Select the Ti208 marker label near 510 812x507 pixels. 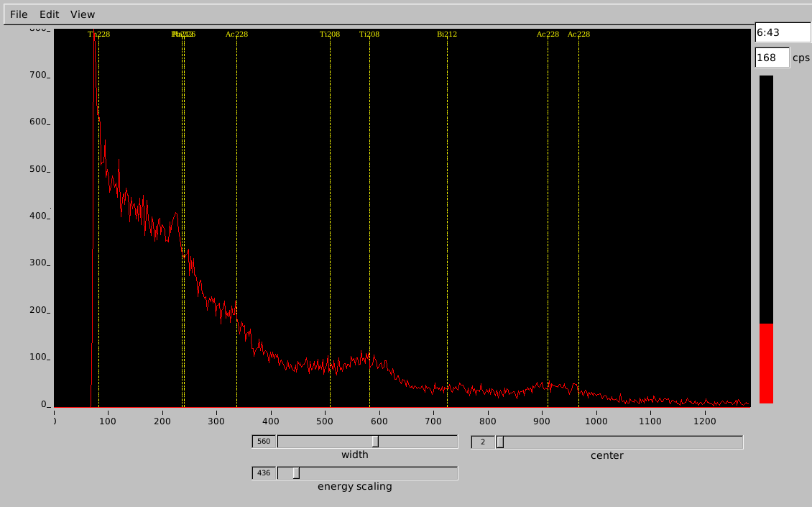(x=330, y=34)
